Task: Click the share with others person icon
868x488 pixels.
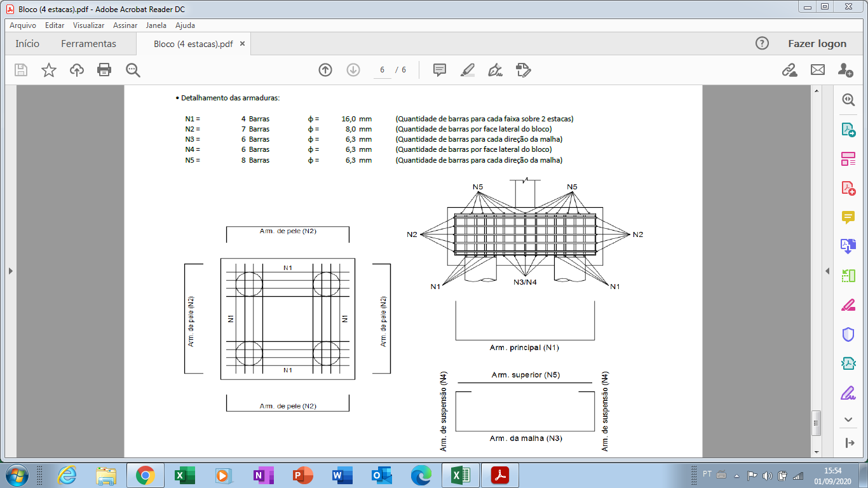Action: pos(846,70)
